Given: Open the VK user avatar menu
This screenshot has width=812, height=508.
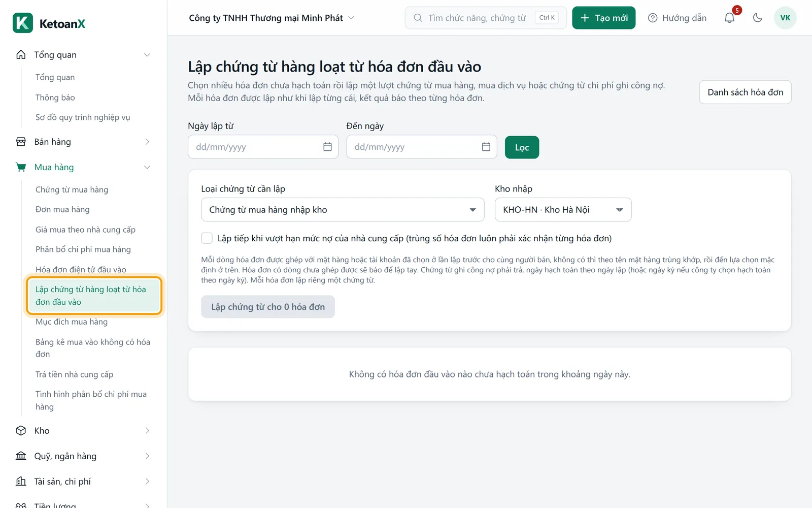Looking at the screenshot, I should pos(785,18).
